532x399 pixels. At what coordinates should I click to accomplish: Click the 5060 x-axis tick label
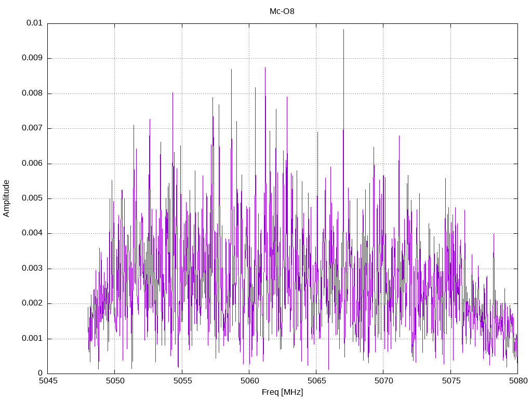click(x=250, y=381)
